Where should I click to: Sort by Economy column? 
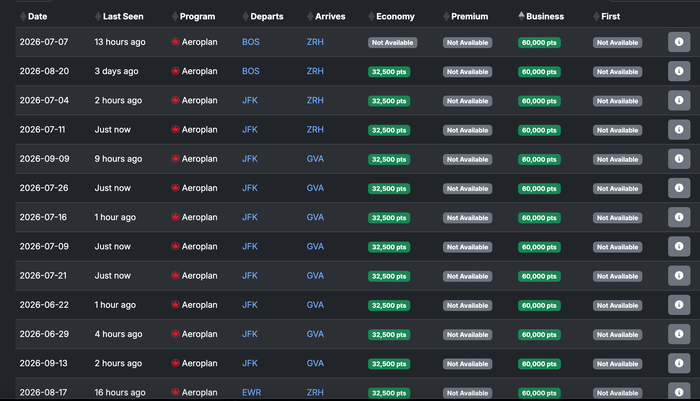(392, 17)
